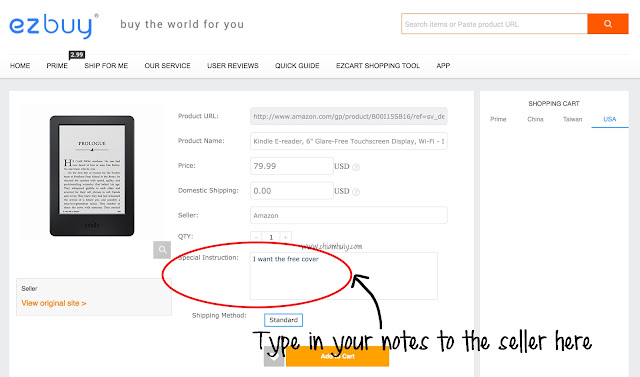Click the 2.99 badge above PRIME

click(77, 55)
